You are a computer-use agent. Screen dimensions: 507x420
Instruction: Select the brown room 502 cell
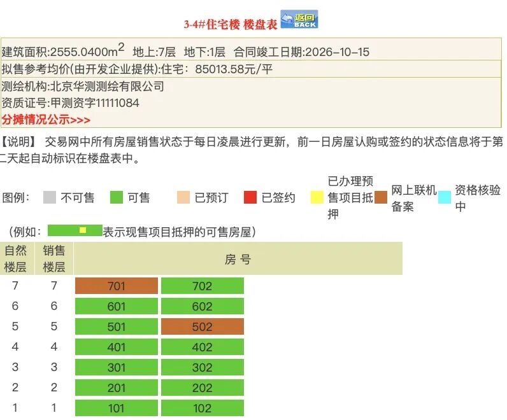point(203,327)
